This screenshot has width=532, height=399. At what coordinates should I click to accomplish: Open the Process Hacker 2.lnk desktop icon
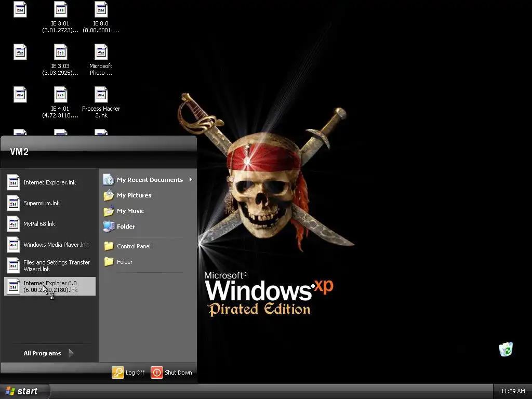coord(101,95)
